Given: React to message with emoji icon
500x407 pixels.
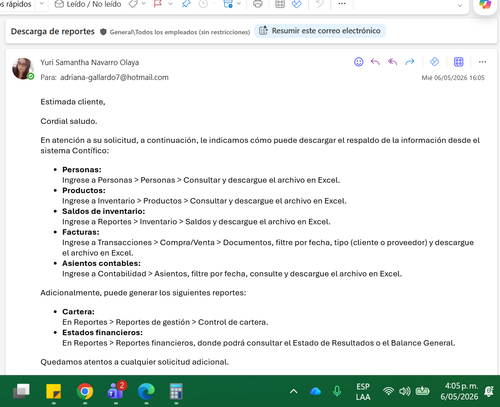Looking at the screenshot, I should 359,62.
